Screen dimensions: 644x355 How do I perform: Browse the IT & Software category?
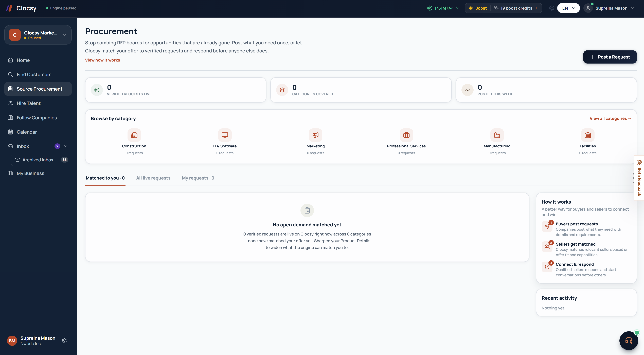tap(225, 142)
